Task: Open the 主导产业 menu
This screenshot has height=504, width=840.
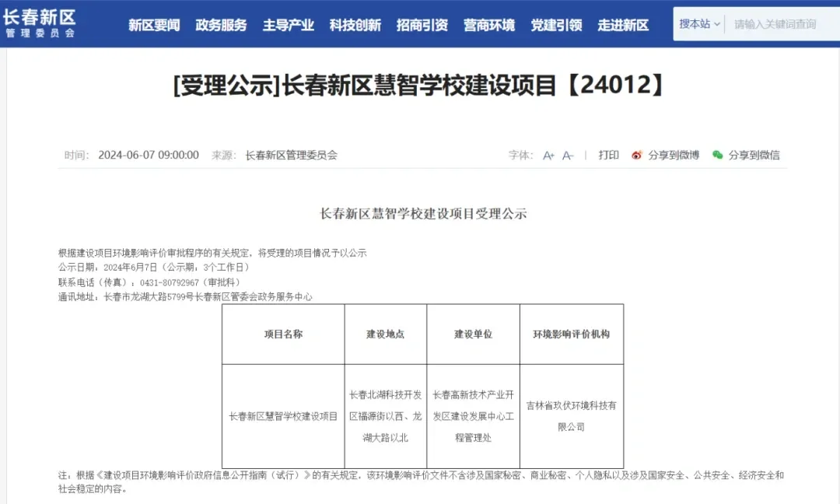Action: pos(289,25)
